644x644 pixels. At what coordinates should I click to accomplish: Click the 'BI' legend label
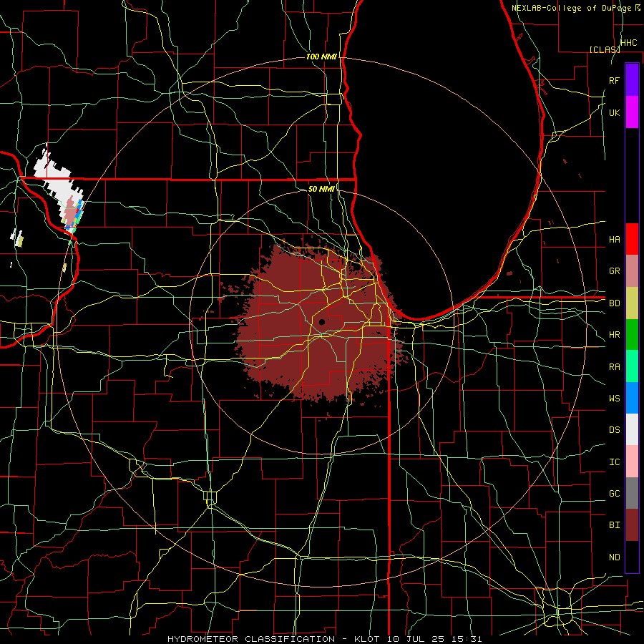(614, 525)
